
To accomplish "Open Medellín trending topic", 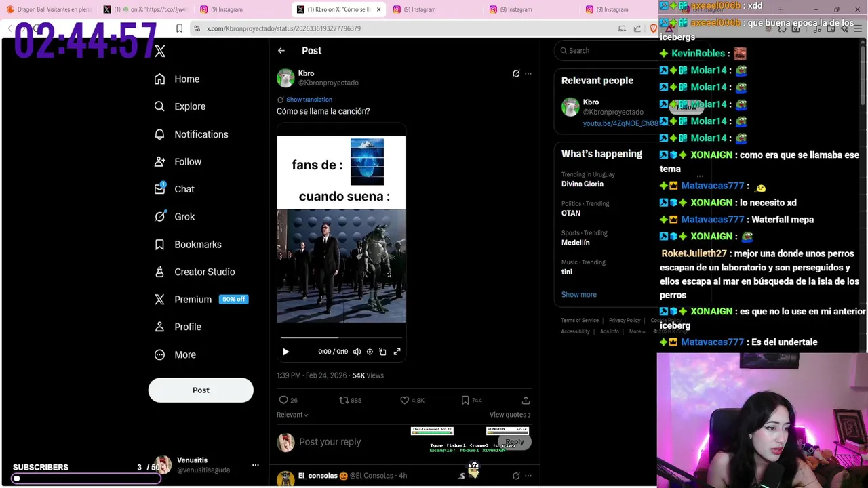I will tap(576, 243).
